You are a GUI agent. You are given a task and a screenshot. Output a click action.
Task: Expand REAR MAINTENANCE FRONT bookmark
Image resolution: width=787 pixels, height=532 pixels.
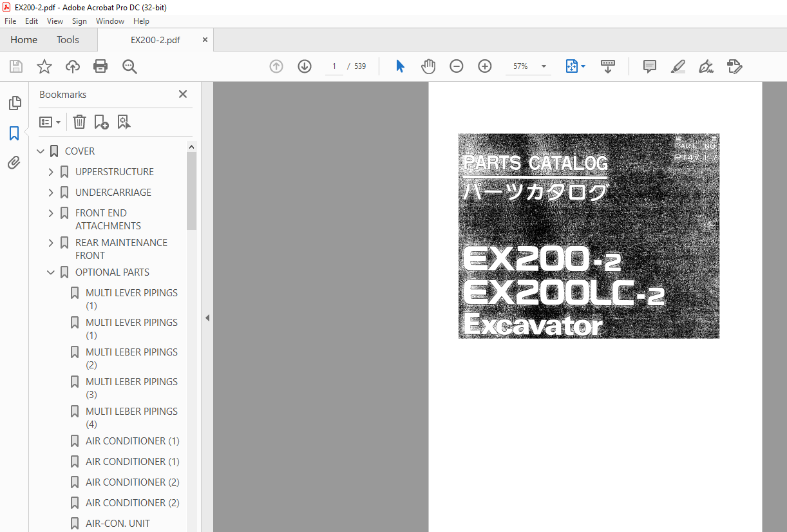click(51, 243)
